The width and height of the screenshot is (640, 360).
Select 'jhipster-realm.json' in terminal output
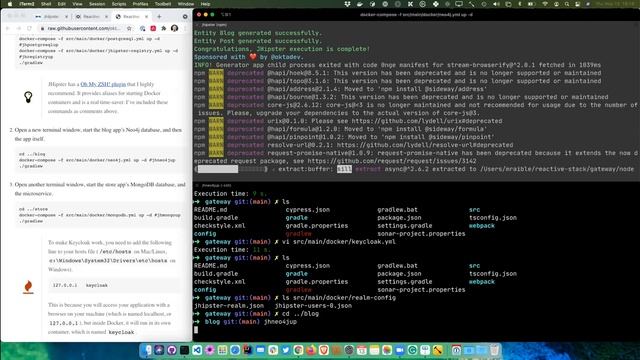pos(229,305)
